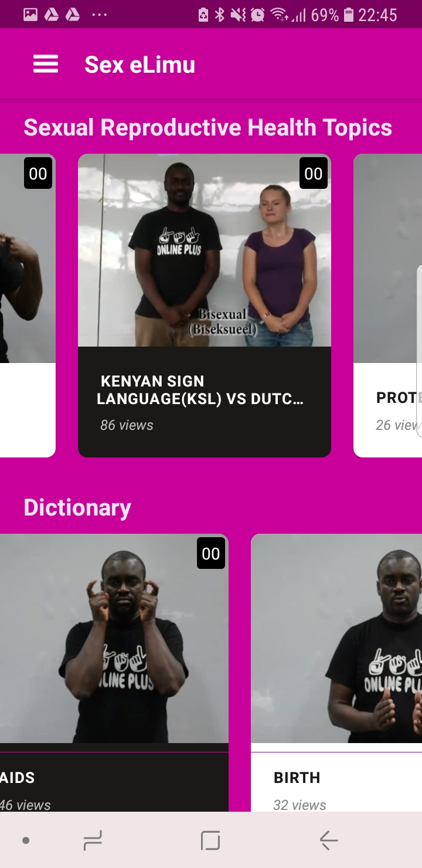The image size is (422, 868).
Task: Open battery status indicator in status bar
Action: point(349,15)
